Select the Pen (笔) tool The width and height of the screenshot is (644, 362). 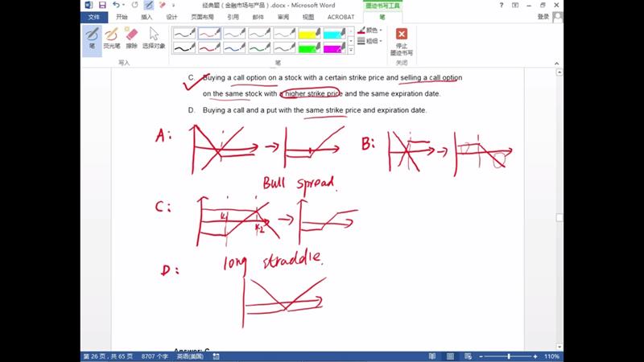tap(92, 38)
